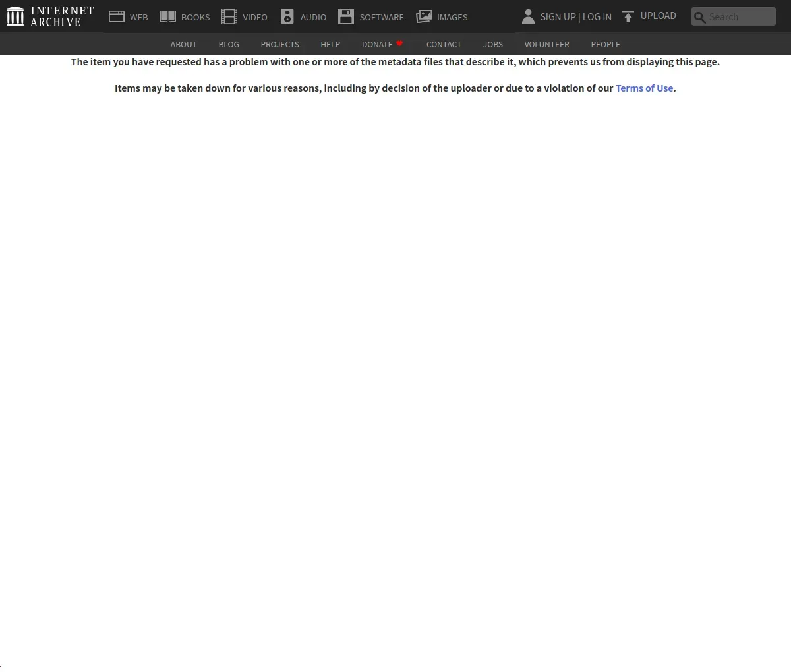Click the upload arrow icon

628,16
